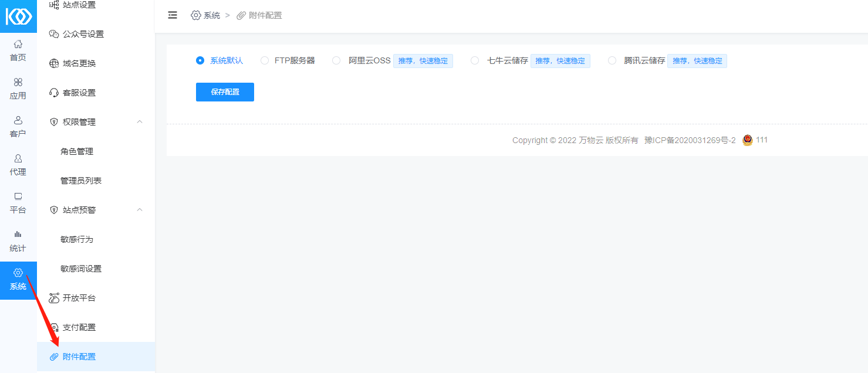Open the 首页 home section

click(x=18, y=50)
